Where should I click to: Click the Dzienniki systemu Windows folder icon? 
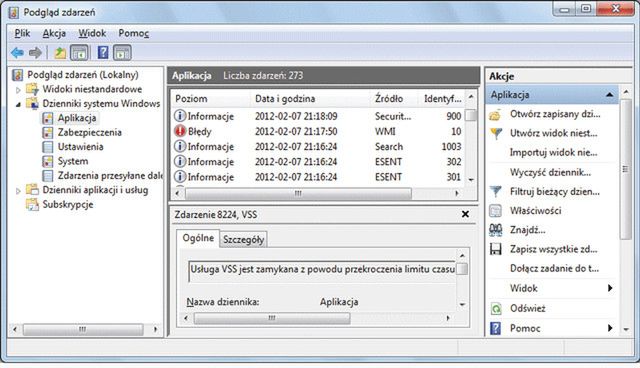click(x=32, y=103)
